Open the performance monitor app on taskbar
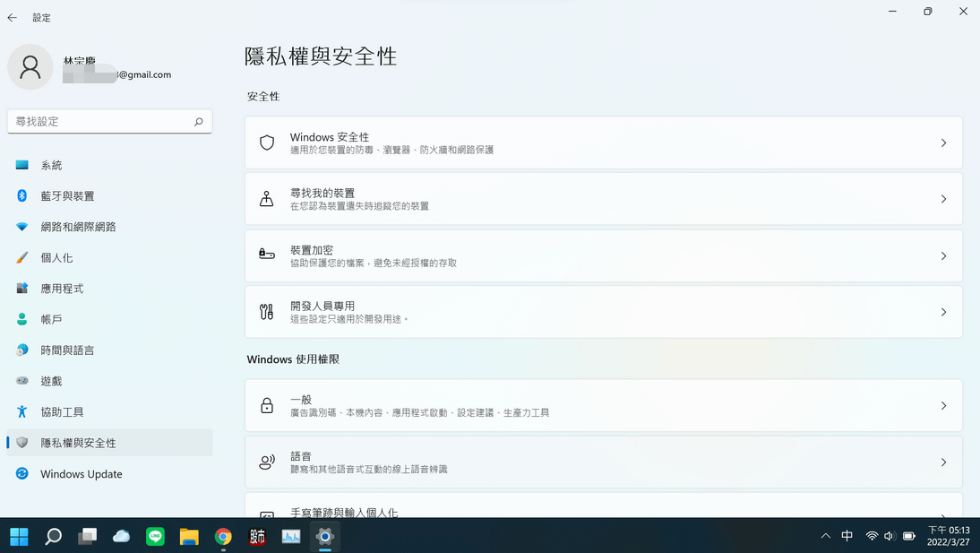The image size is (980, 553). click(290, 536)
